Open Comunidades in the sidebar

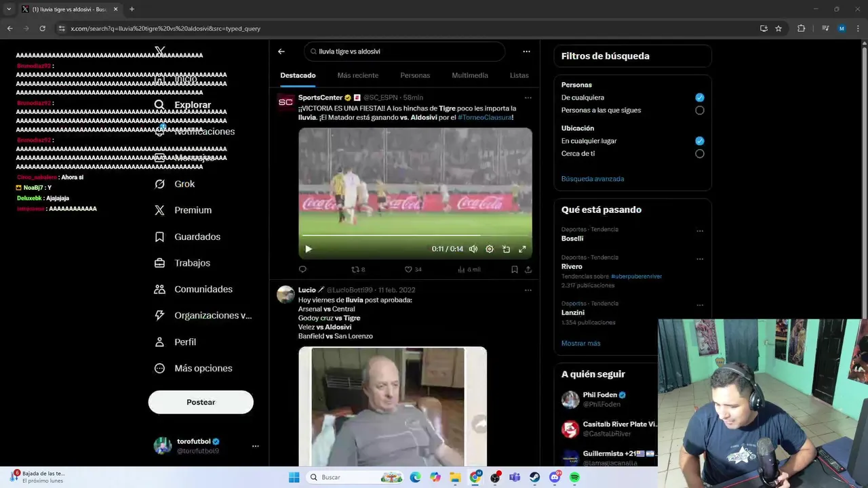coord(193,289)
